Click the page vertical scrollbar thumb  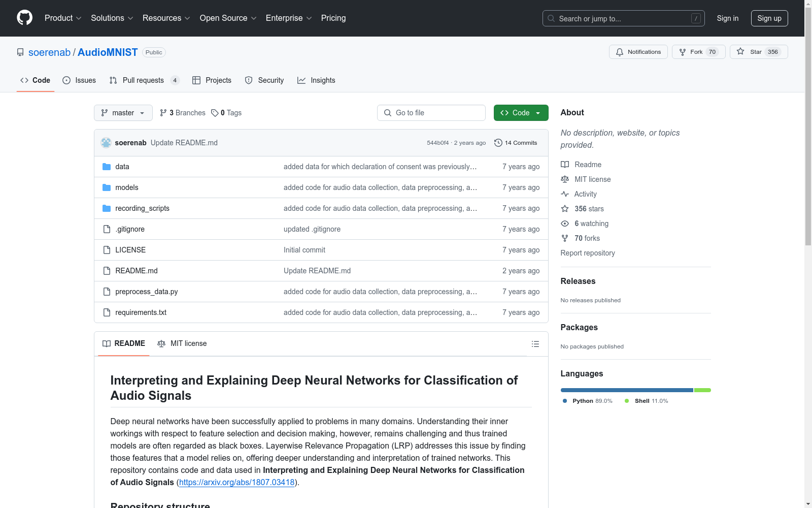pyautogui.click(x=808, y=125)
